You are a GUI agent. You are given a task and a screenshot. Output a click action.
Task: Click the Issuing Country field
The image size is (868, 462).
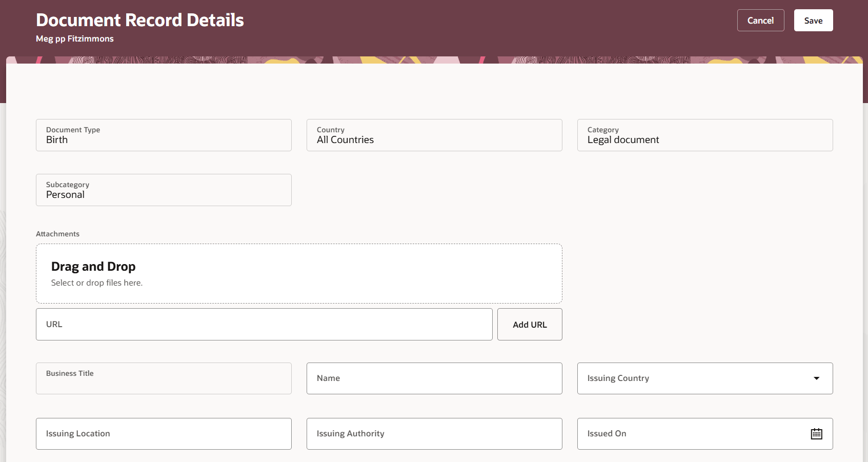(682, 378)
